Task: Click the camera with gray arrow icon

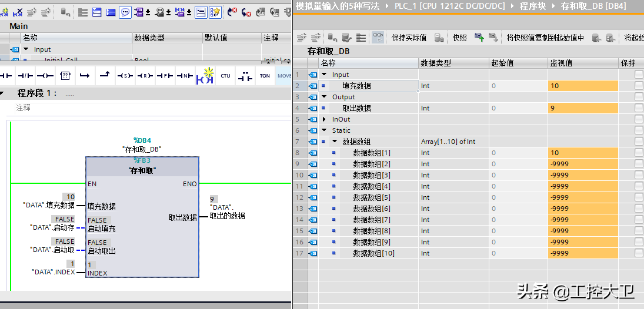Action: pyautogui.click(x=493, y=38)
